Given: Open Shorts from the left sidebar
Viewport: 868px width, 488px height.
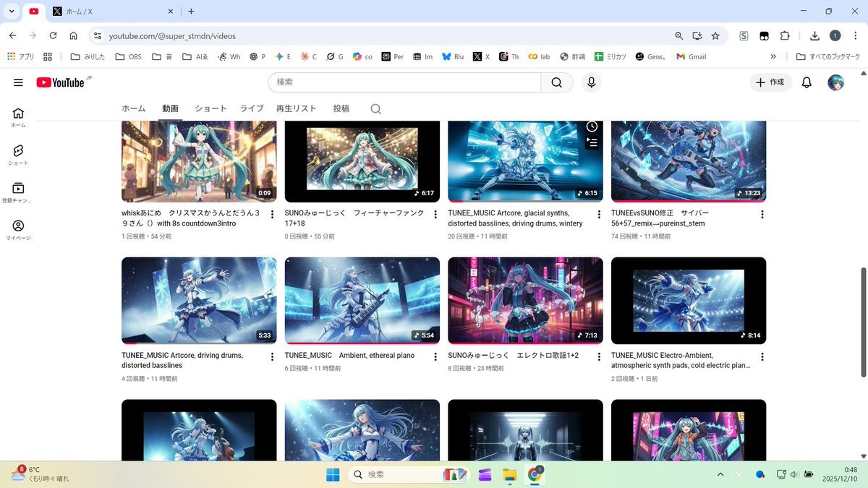Looking at the screenshot, I should (x=18, y=154).
